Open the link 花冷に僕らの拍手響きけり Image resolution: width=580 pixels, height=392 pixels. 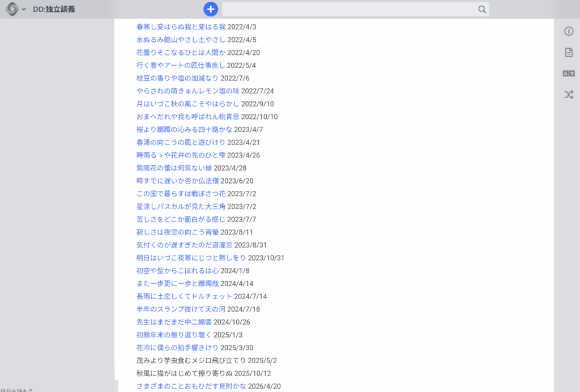[177, 348]
